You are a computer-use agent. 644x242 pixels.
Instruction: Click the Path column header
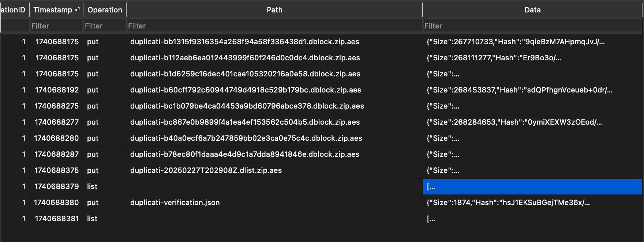point(274,10)
